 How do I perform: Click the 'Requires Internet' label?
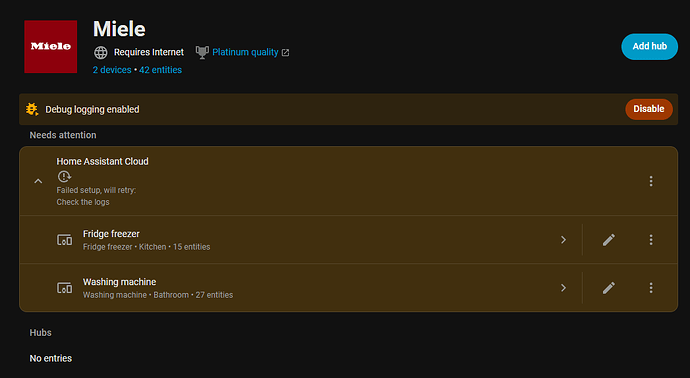[149, 52]
